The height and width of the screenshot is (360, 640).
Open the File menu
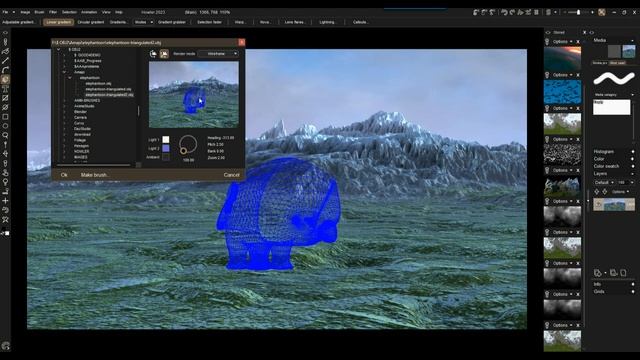(x=5, y=12)
